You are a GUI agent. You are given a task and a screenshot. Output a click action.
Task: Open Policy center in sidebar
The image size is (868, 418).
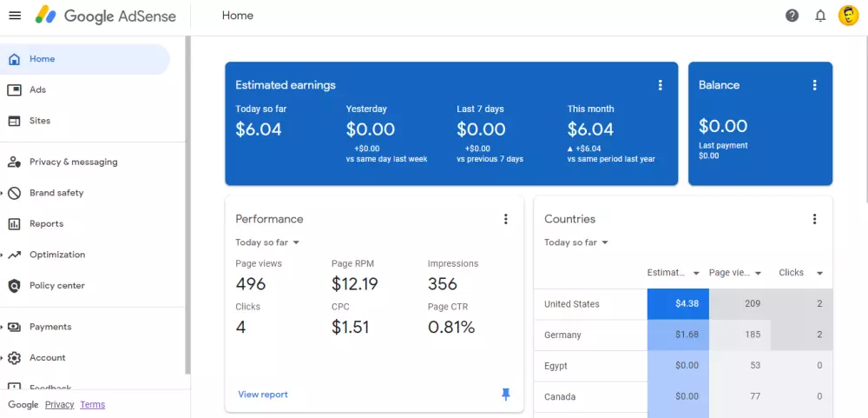56,285
